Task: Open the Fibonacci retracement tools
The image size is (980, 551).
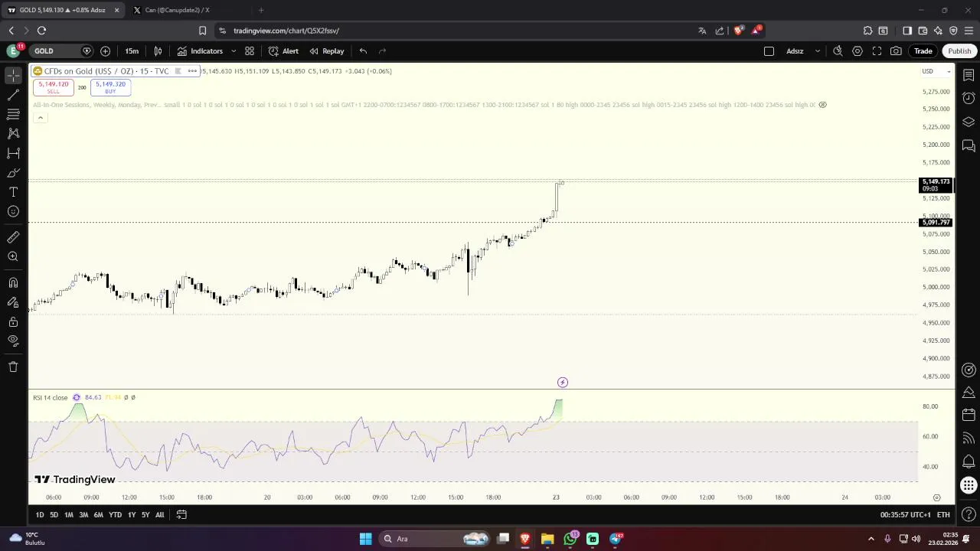Action: (x=13, y=114)
